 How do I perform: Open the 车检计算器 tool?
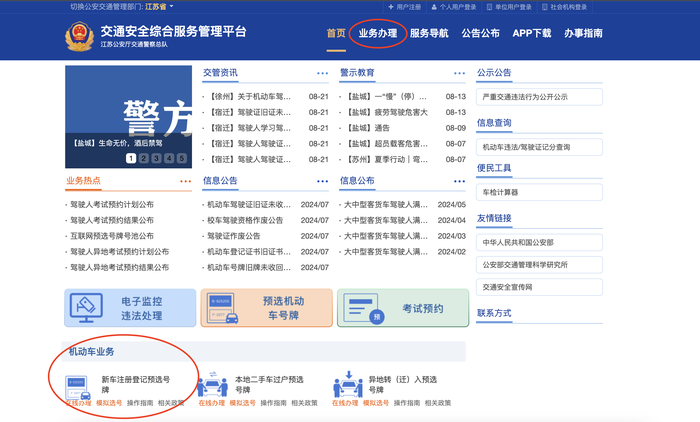click(x=540, y=191)
